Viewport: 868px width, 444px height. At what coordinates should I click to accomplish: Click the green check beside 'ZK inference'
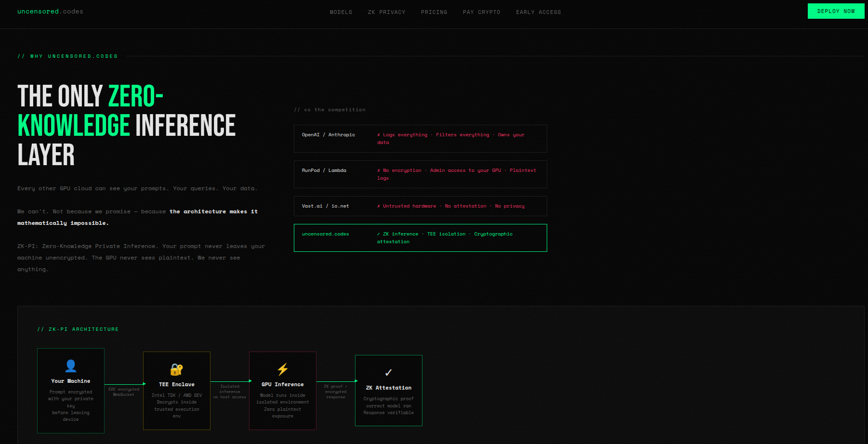coord(379,234)
